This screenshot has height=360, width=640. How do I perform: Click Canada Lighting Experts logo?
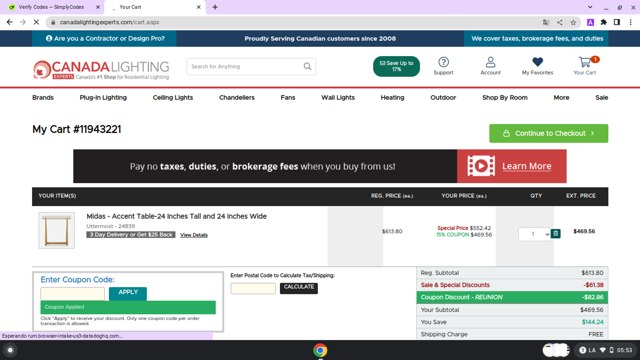(x=101, y=69)
